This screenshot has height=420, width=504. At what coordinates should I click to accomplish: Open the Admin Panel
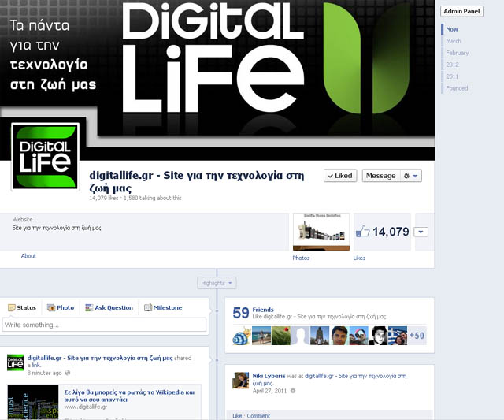(x=461, y=11)
